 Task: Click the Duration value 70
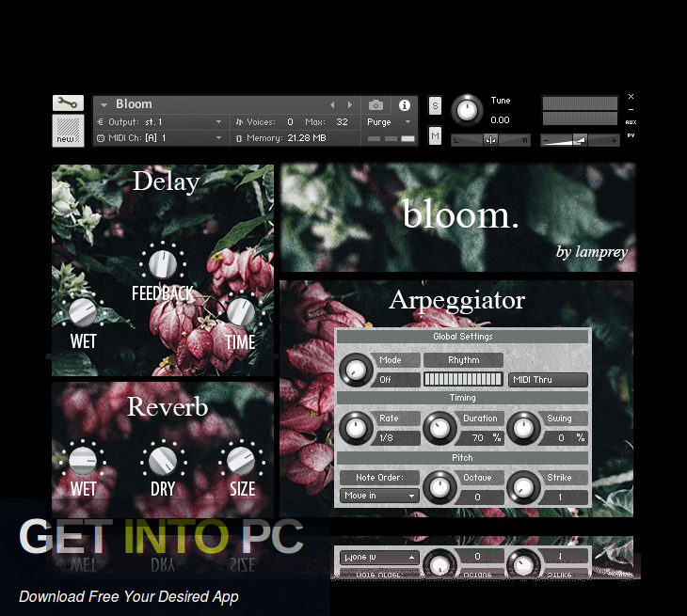[477, 438]
